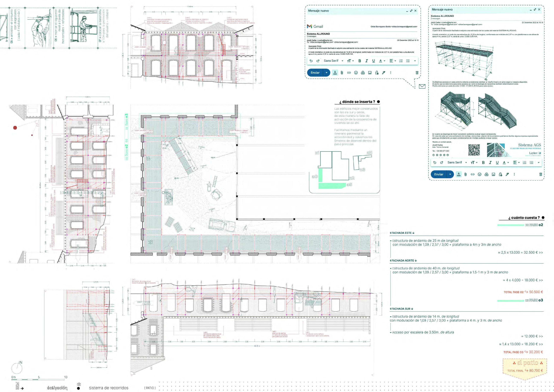Attach a file in the Gmail-logo message window
This screenshot has width=554, height=392.
[x=342, y=73]
